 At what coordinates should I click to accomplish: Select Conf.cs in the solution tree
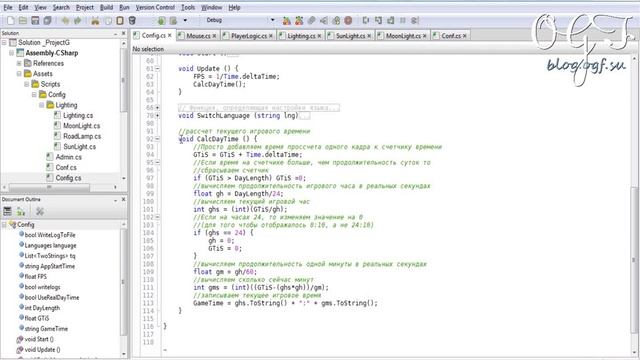tap(66, 167)
